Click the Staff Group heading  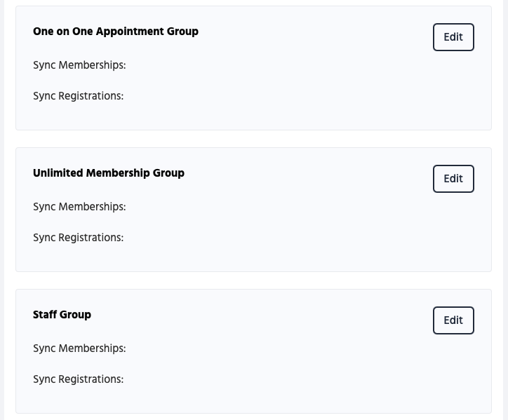(62, 315)
